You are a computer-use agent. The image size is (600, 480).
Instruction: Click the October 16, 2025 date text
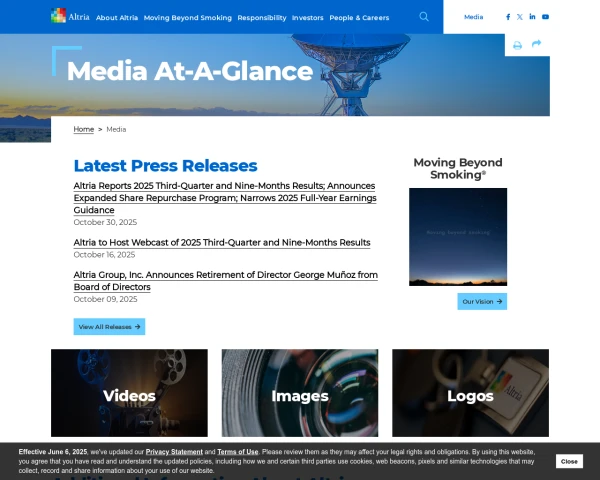tap(104, 255)
